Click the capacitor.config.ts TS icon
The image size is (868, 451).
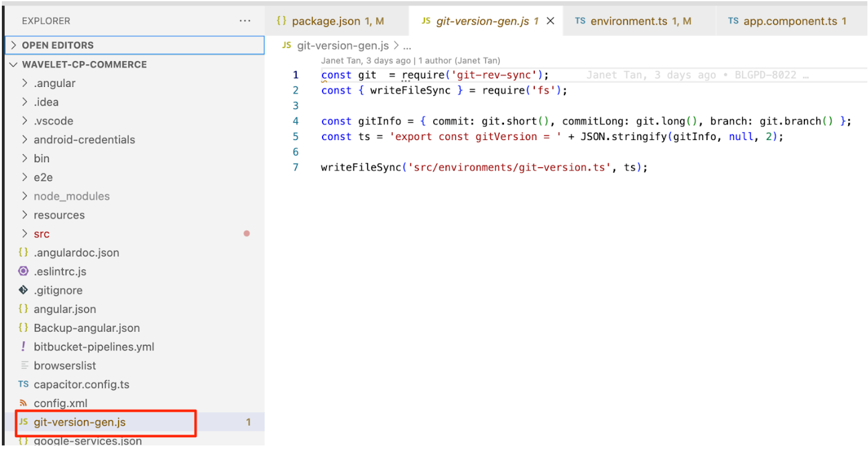(23, 384)
